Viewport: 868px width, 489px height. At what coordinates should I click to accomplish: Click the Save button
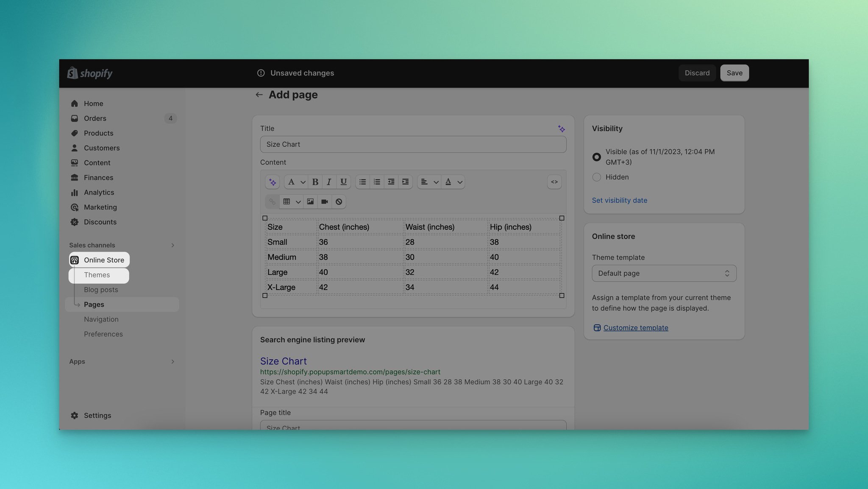(734, 73)
